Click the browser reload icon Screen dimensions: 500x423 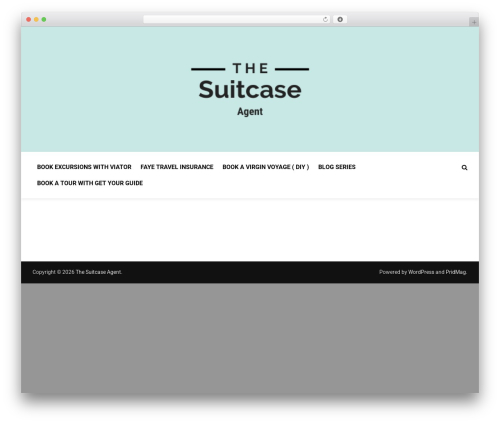pos(325,20)
